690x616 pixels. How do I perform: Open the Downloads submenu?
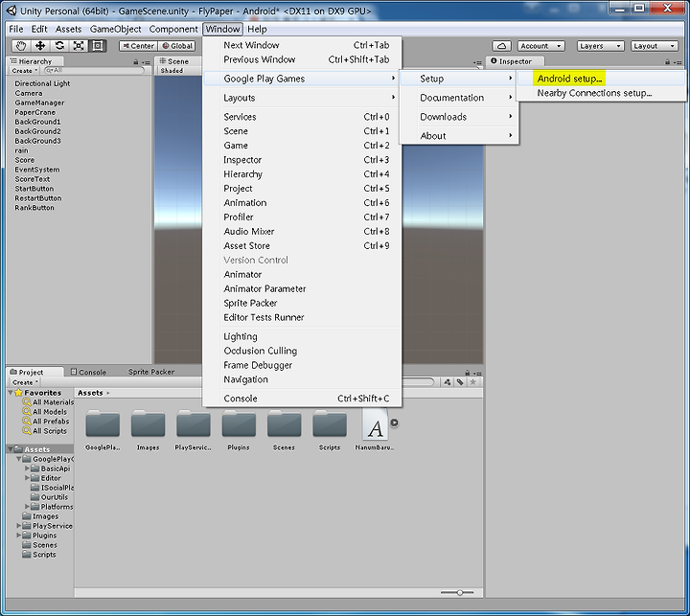pyautogui.click(x=459, y=117)
